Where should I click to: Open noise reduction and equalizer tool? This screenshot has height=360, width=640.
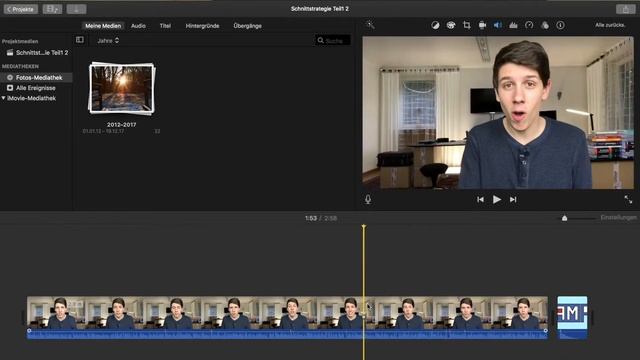point(513,25)
